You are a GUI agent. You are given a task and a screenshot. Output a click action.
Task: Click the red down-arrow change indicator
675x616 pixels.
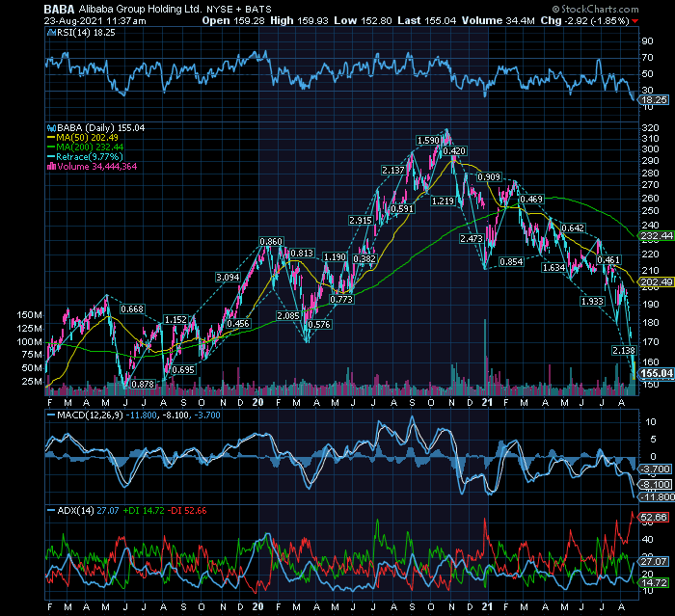[635, 21]
